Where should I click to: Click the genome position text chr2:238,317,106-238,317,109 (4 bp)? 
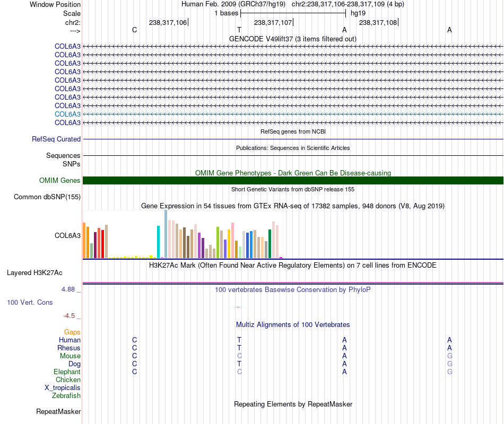point(348,4)
